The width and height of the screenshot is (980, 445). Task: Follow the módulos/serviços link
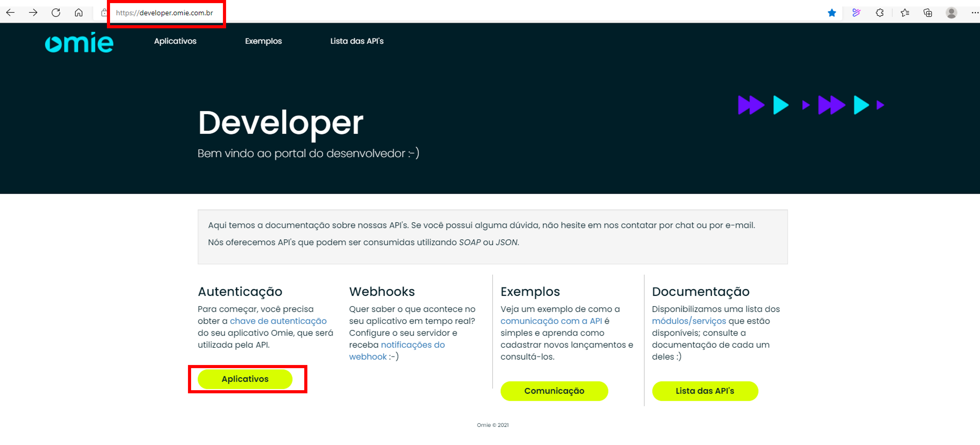(689, 321)
